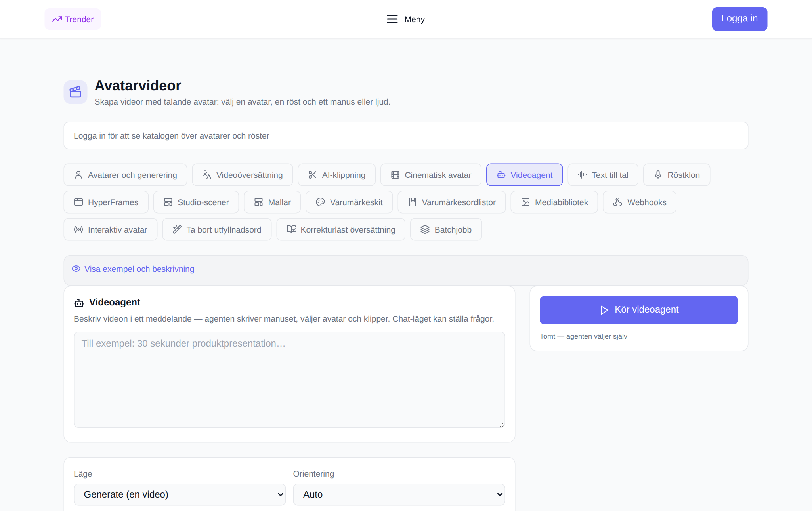Click the bookmark book icon on Varumärkesordlistor

pos(412,202)
